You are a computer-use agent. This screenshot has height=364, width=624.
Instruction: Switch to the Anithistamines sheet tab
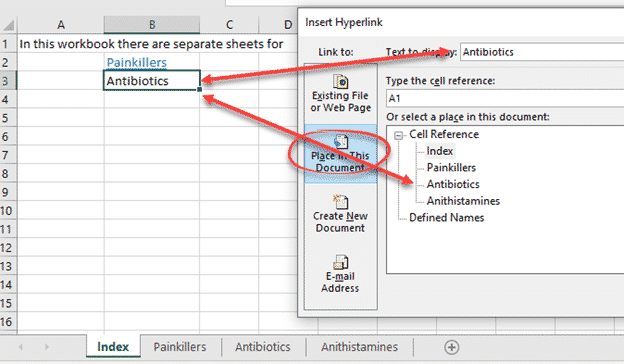359,347
